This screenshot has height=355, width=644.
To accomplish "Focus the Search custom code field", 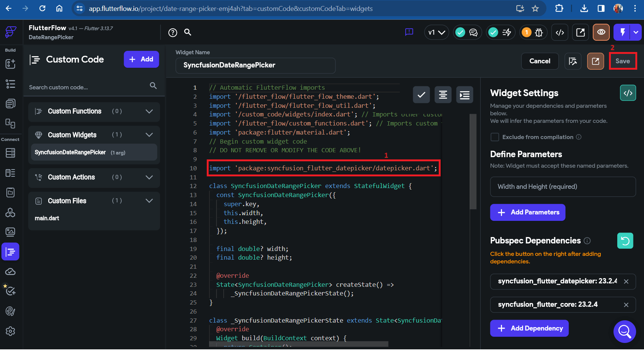I will pyautogui.click(x=93, y=87).
